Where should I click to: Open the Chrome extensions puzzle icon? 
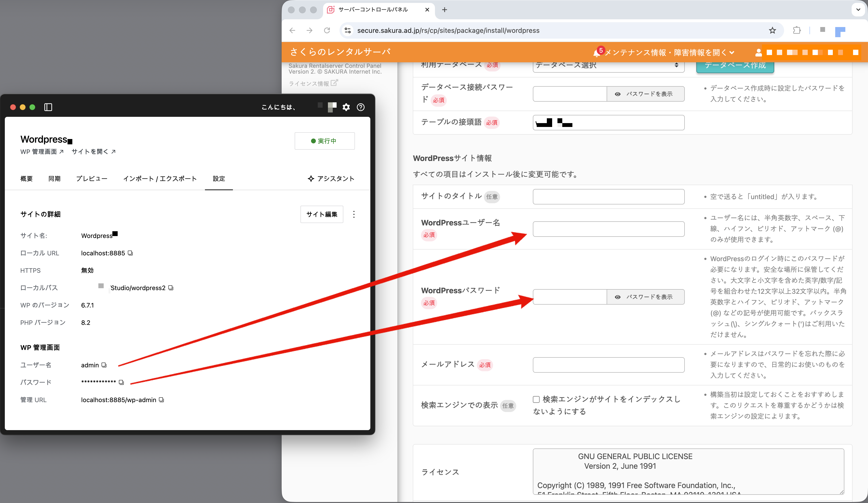796,30
